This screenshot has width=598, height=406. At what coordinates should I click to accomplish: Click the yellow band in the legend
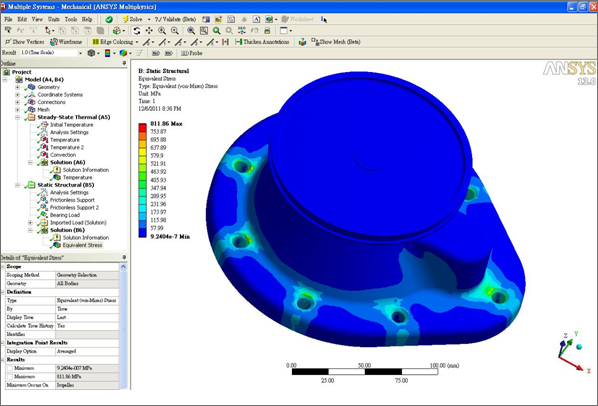(142, 152)
